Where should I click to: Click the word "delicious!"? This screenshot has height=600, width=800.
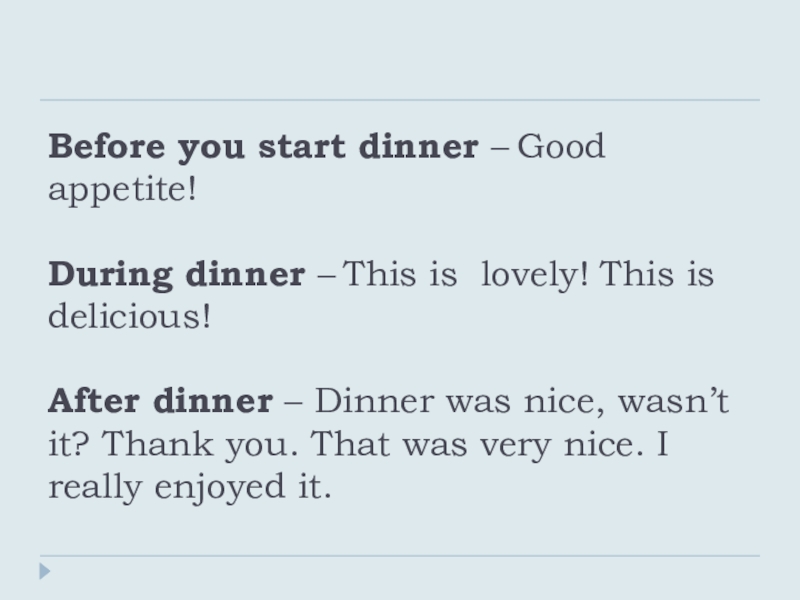tap(130, 317)
